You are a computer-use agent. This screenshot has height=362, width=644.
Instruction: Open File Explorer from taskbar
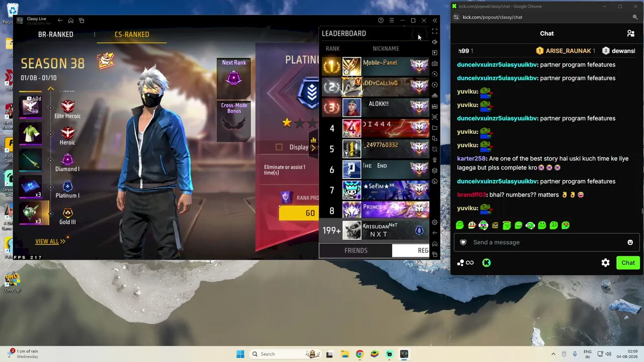pos(345,354)
